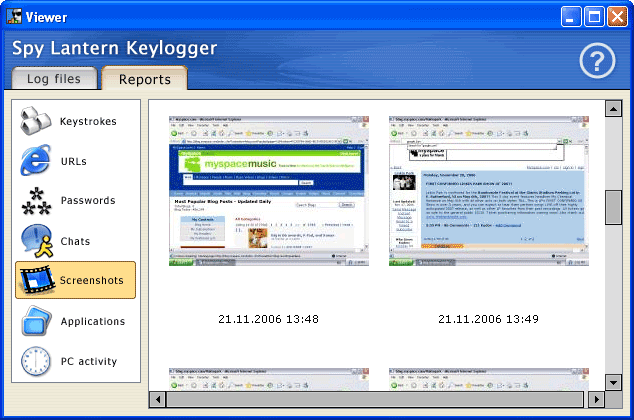
Task: Open the Chats report label
Action: point(75,241)
